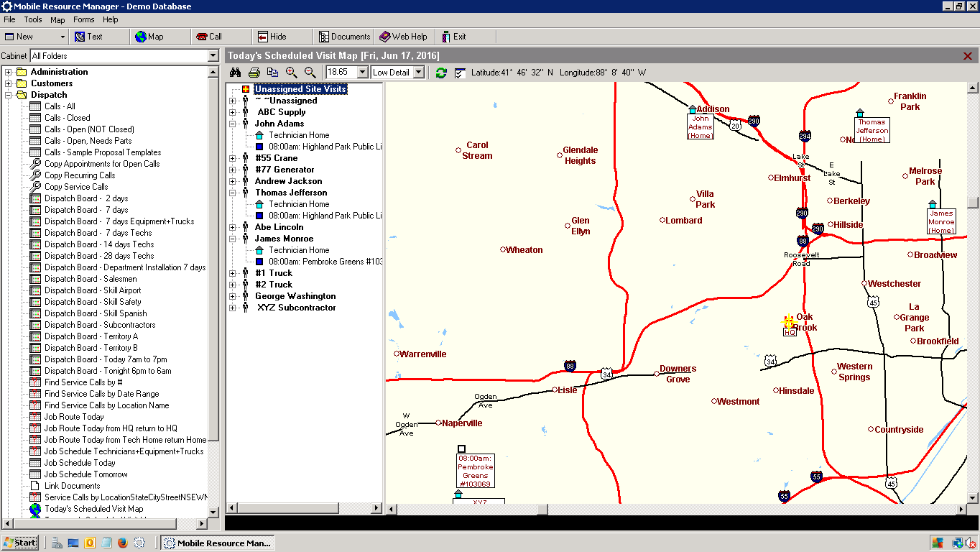Open Dispatch Board - 7 days
Screen dimensions: 980x552
86,210
